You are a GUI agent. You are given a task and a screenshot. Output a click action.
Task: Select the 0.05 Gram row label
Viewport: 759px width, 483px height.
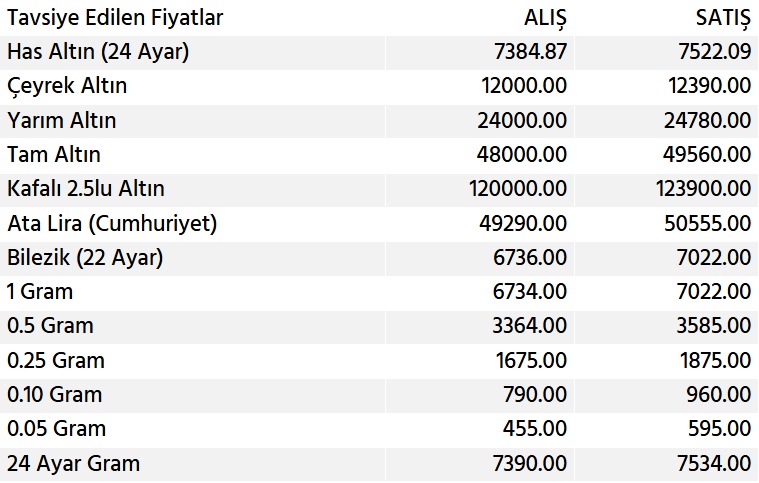(56, 429)
